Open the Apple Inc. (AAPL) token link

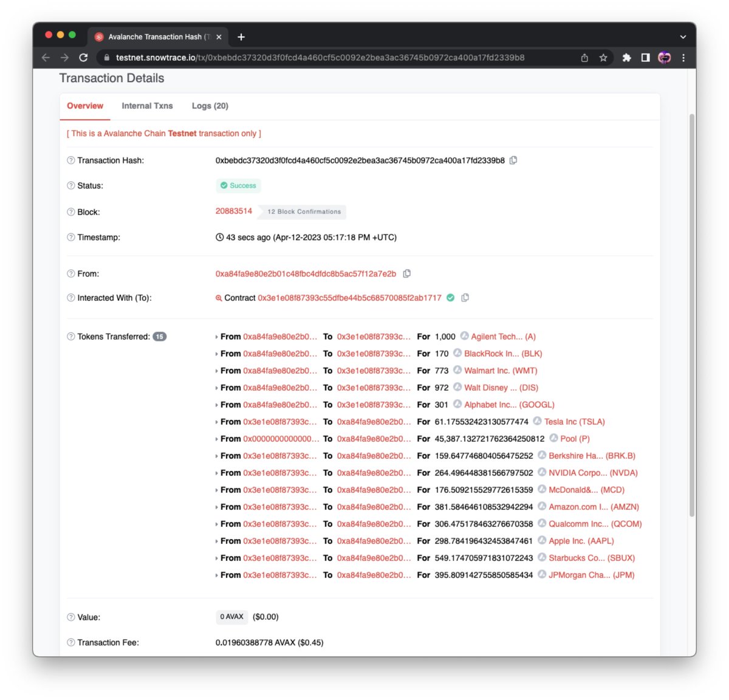(581, 541)
